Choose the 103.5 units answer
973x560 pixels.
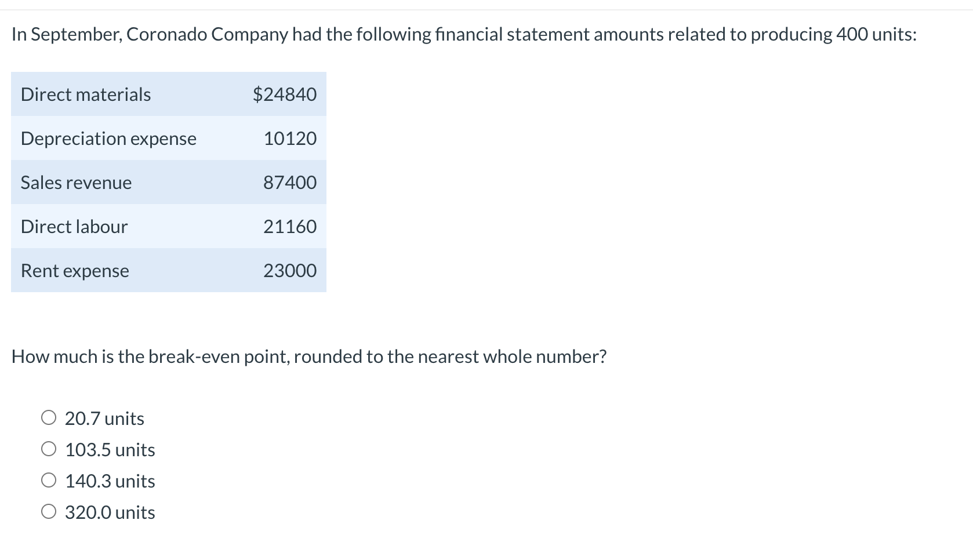pyautogui.click(x=49, y=449)
